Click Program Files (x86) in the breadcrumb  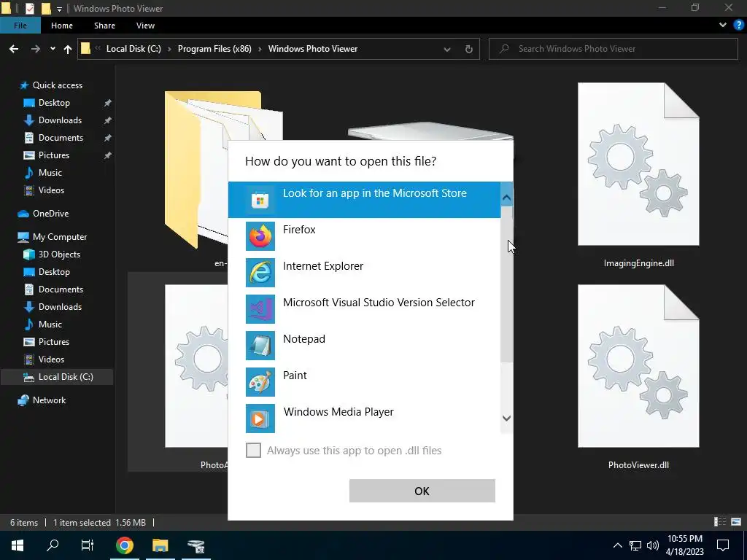point(214,49)
